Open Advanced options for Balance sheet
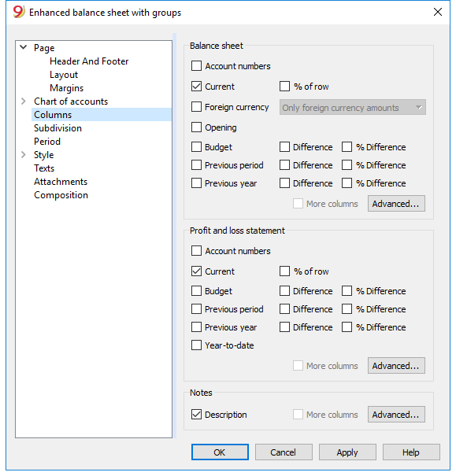456x476 pixels. (396, 204)
